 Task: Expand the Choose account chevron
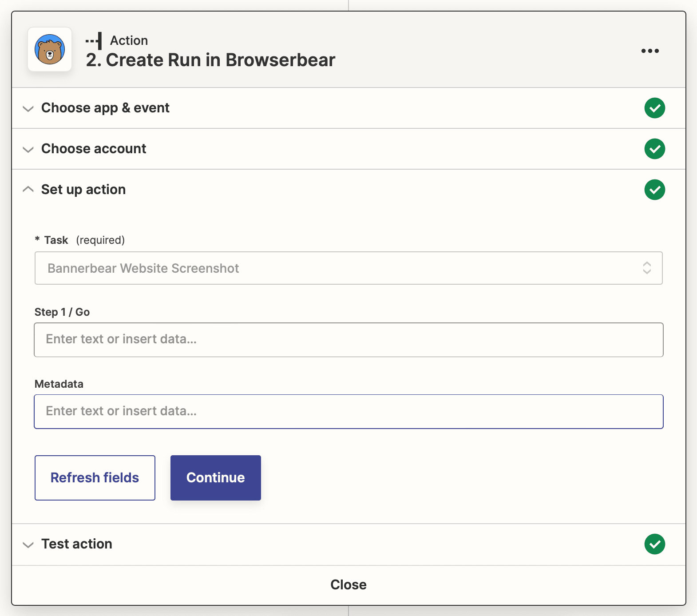[x=28, y=149]
